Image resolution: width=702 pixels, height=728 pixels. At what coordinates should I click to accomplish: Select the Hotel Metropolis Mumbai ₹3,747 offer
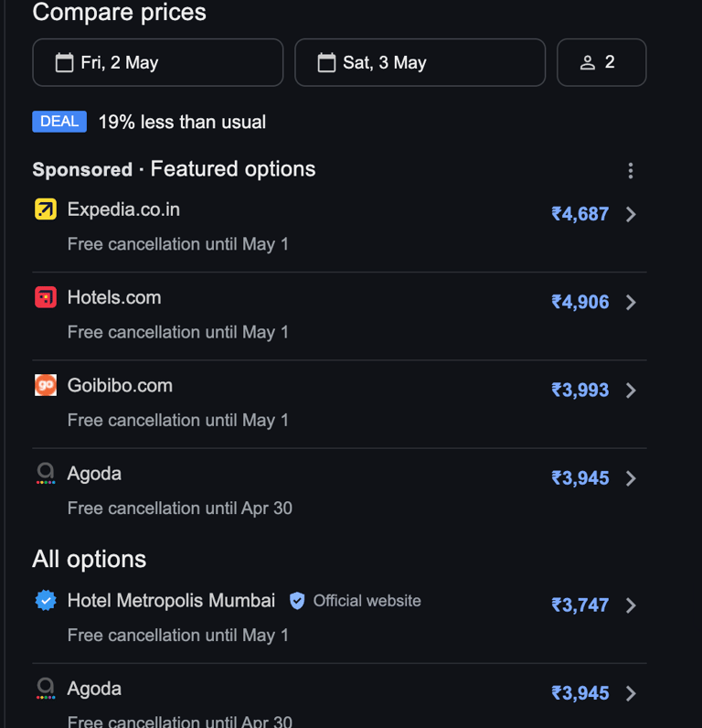[x=580, y=605]
